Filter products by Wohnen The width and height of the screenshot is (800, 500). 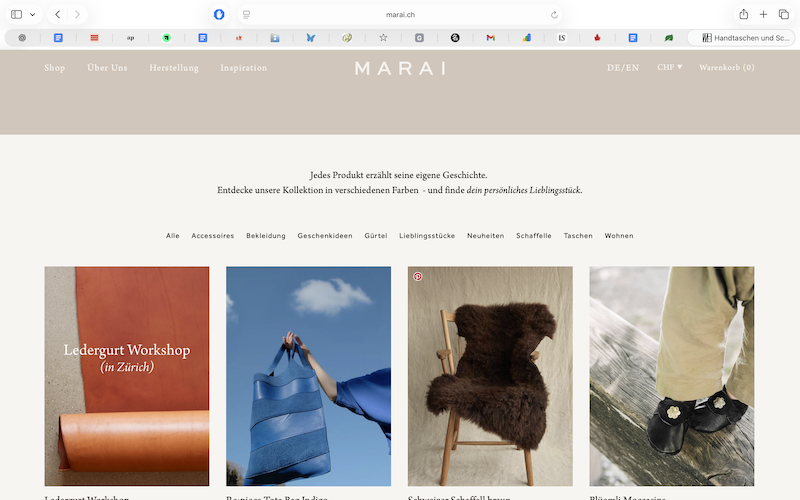[619, 236]
